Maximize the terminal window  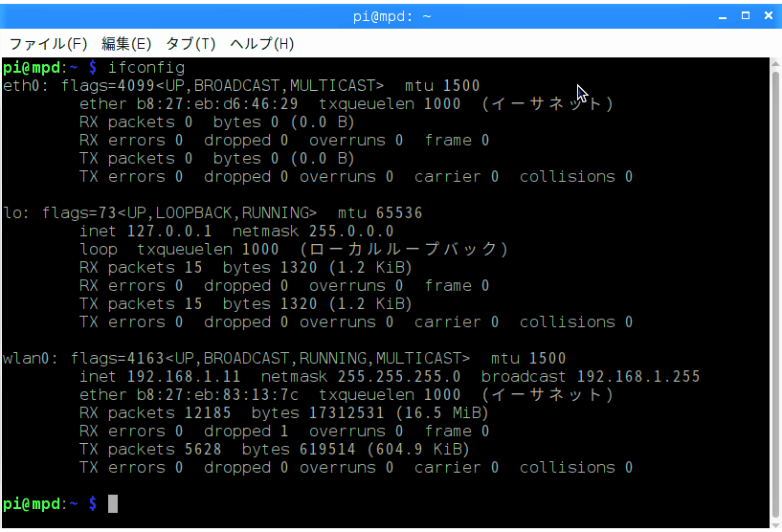[x=746, y=16]
